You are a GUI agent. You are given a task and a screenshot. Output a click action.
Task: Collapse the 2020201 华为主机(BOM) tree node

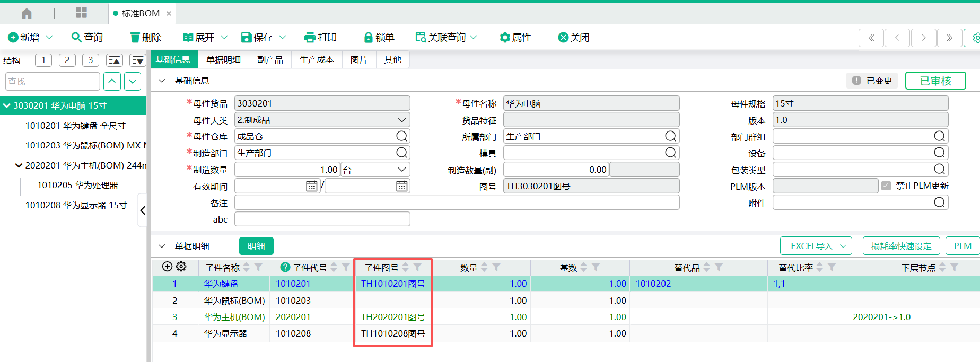coord(19,165)
